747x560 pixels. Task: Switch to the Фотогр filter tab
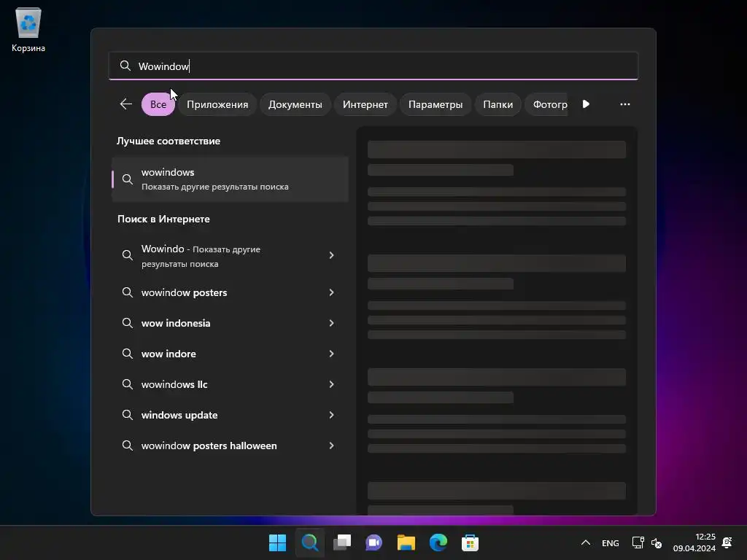pyautogui.click(x=546, y=104)
